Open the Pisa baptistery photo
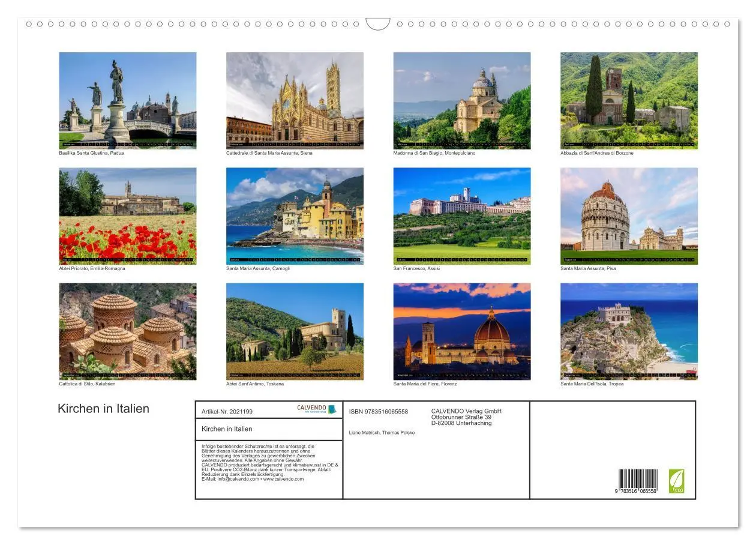 [x=629, y=216]
